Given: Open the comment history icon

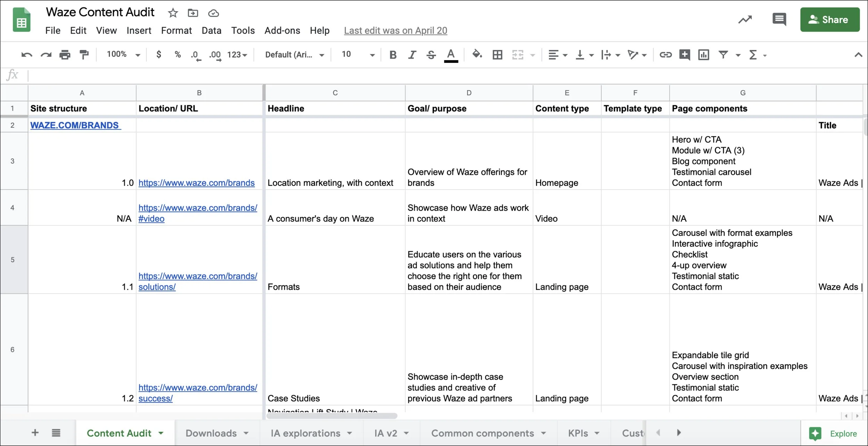Looking at the screenshot, I should (779, 19).
